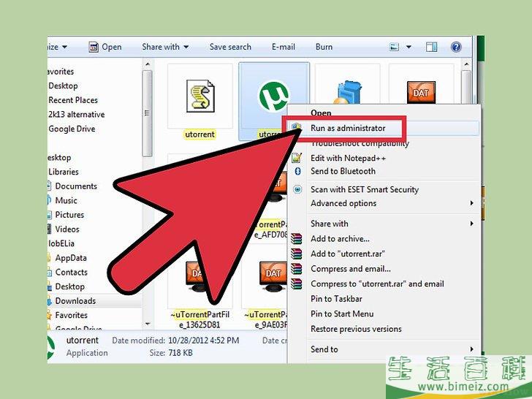
Task: Expand Advanced options submenu
Action: (x=384, y=203)
